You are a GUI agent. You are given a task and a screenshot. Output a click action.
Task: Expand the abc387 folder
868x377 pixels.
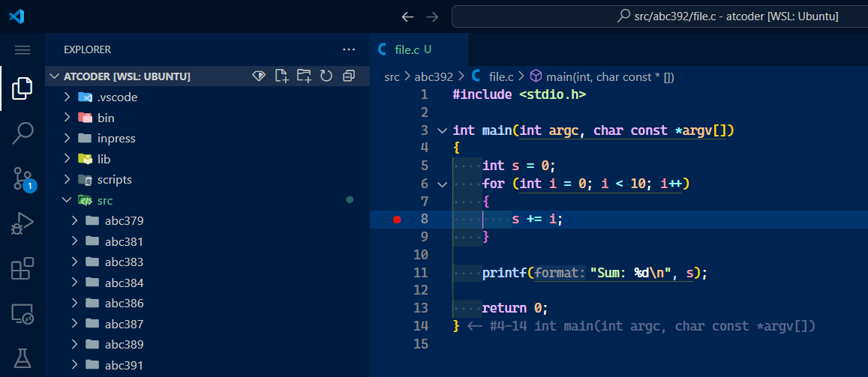pos(75,324)
